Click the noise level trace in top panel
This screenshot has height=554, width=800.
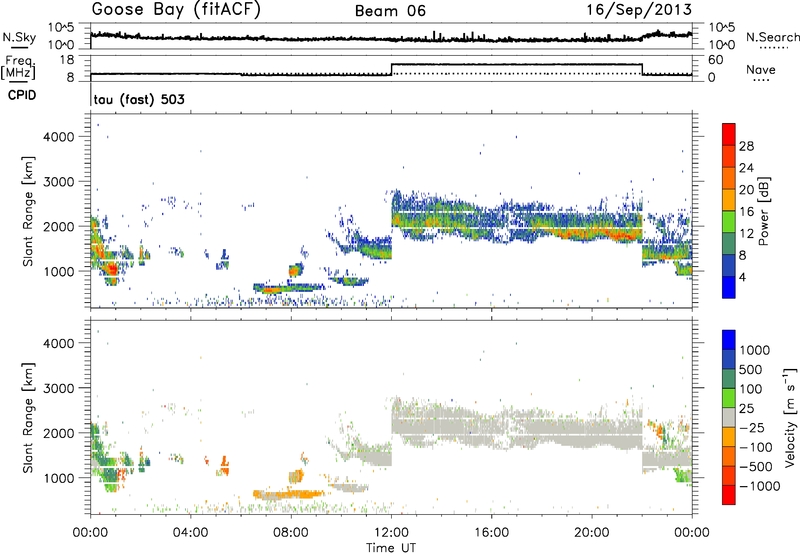(x=391, y=38)
